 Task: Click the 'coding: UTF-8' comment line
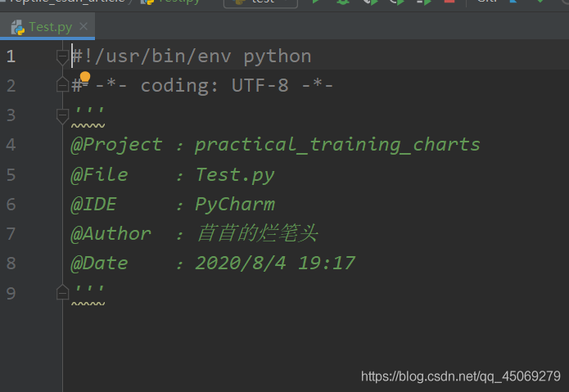tap(215, 86)
